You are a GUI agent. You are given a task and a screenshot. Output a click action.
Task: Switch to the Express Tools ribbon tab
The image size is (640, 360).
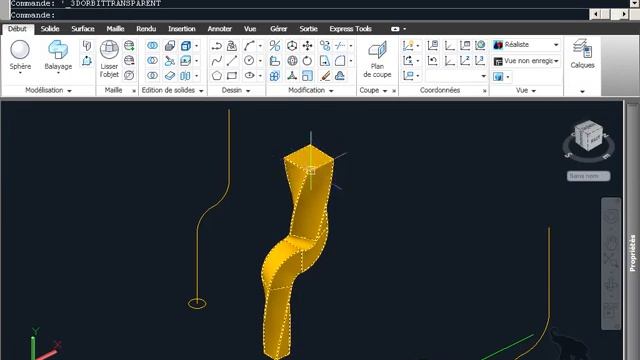click(x=350, y=29)
